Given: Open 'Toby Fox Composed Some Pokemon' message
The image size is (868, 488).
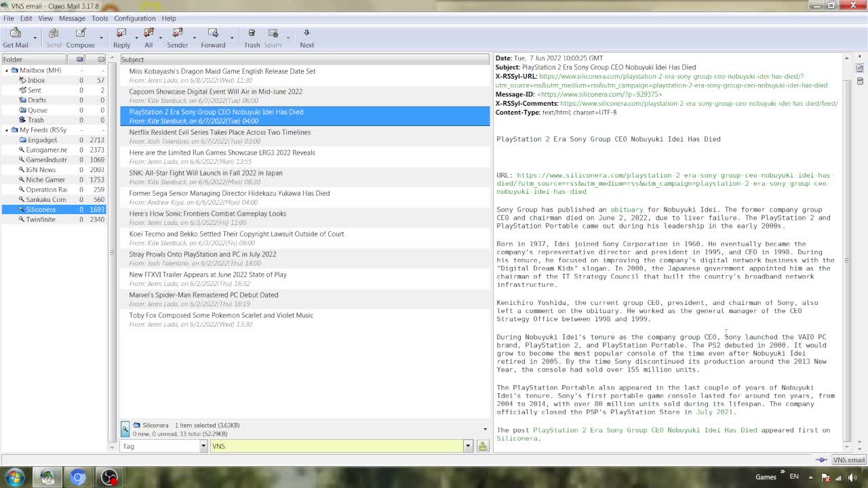Looking at the screenshot, I should coord(304,319).
